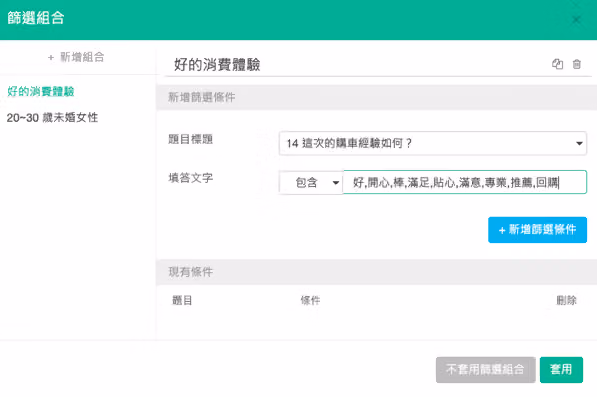This screenshot has width=597, height=397.
Task: Duplicate the 好的消費體驗 filter group
Action: [557, 64]
